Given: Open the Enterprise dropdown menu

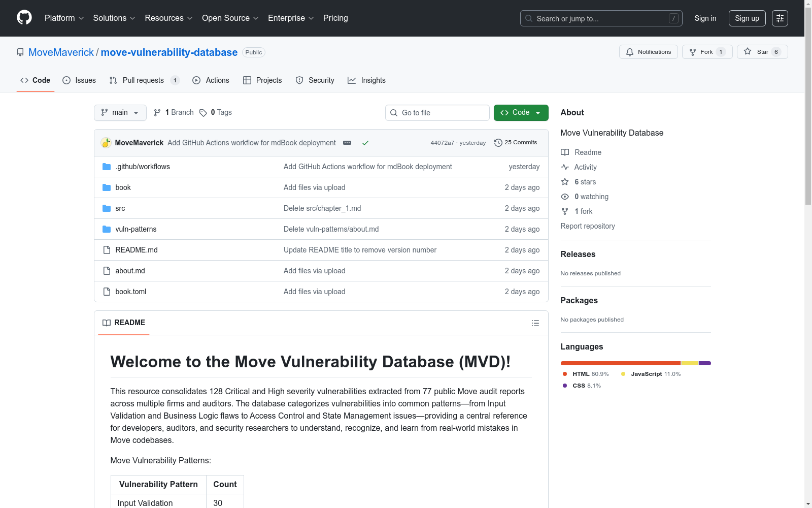Looking at the screenshot, I should pyautogui.click(x=291, y=18).
